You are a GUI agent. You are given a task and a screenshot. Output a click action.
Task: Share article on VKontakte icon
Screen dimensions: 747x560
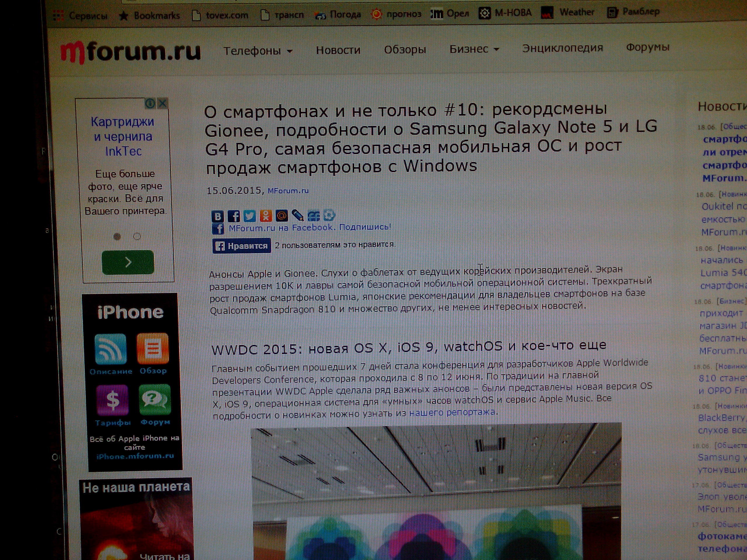tap(217, 216)
